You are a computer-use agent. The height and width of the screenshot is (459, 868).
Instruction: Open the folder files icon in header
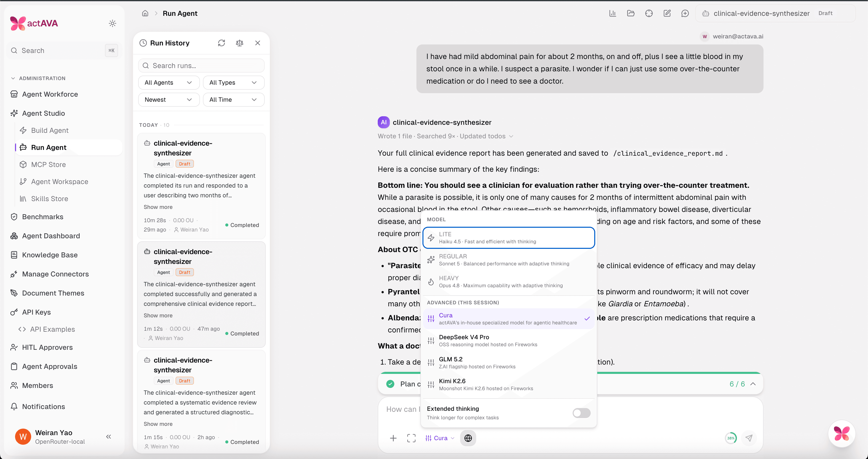(631, 14)
